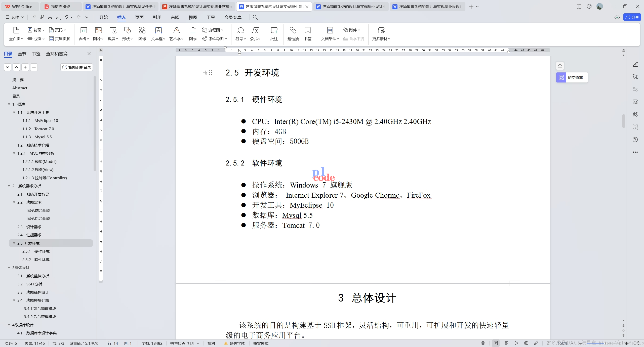Insert a text box
644x347 pixels.
158,34
